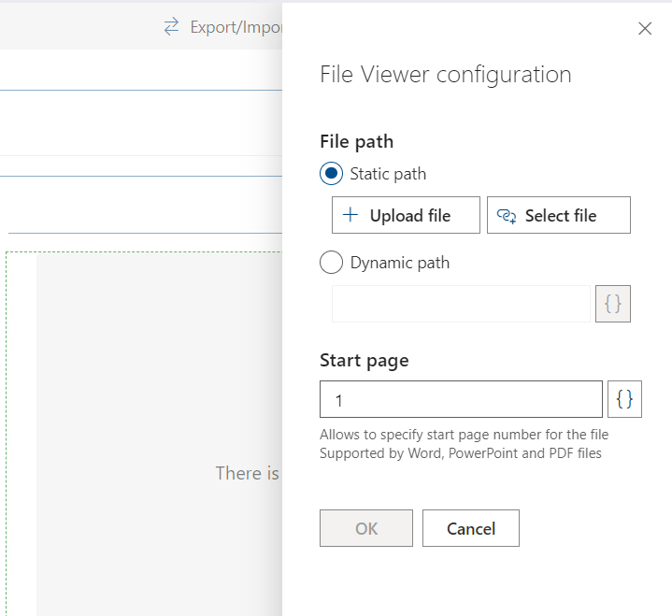
Task: Click the Upload file button
Action: click(x=406, y=215)
